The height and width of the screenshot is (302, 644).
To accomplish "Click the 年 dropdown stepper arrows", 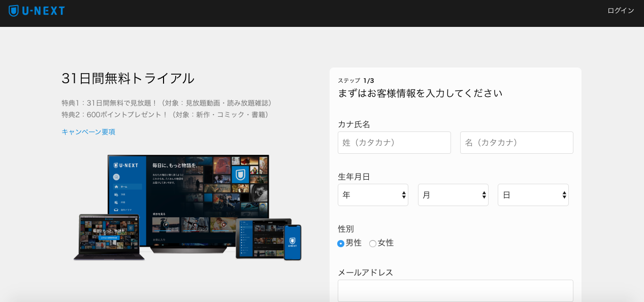I will pyautogui.click(x=404, y=195).
